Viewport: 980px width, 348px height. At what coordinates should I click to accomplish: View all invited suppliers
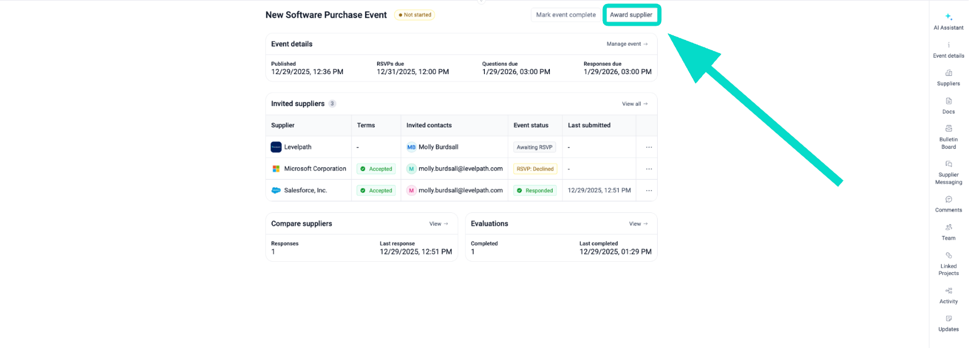pyautogui.click(x=634, y=104)
